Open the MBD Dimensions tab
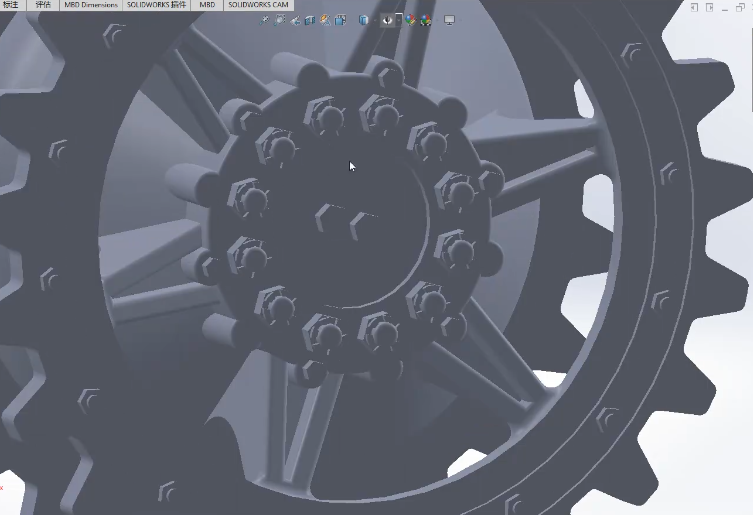The width and height of the screenshot is (753, 515). click(91, 5)
